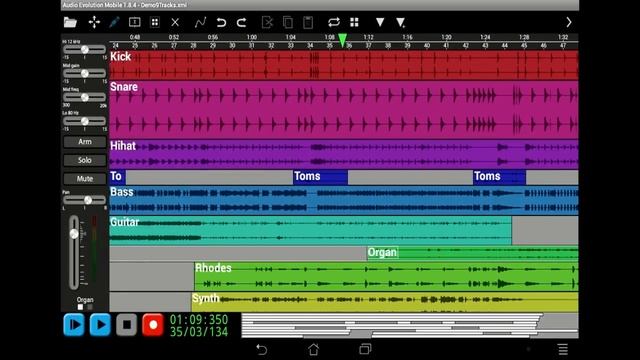Select the move (four-arrow) tool
Image resolution: width=640 pixels, height=360 pixels.
point(94,22)
